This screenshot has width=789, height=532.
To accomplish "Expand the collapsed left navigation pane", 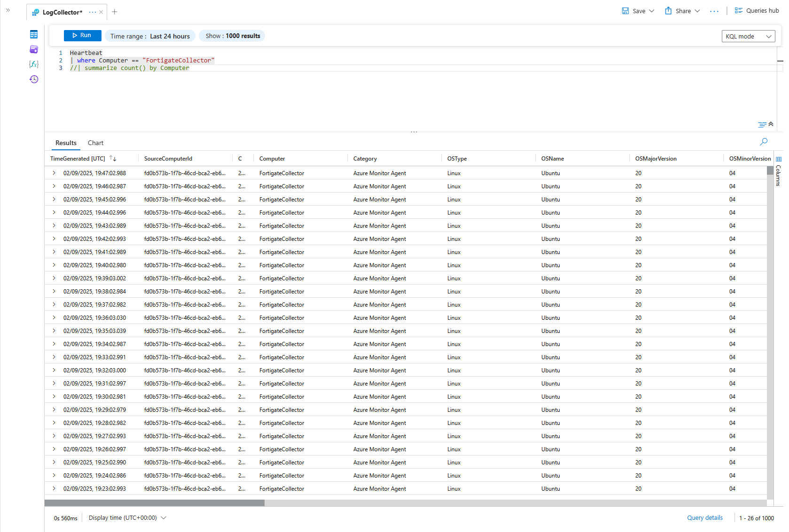I will click(8, 10).
